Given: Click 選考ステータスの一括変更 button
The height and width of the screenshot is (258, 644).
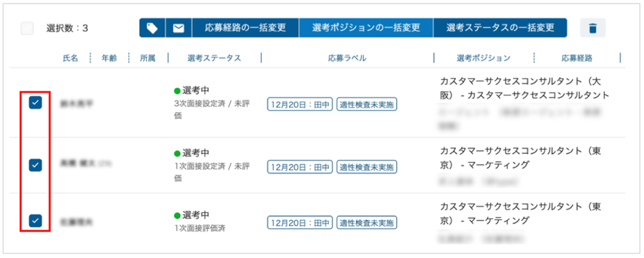Looking at the screenshot, I should pyautogui.click(x=500, y=28).
